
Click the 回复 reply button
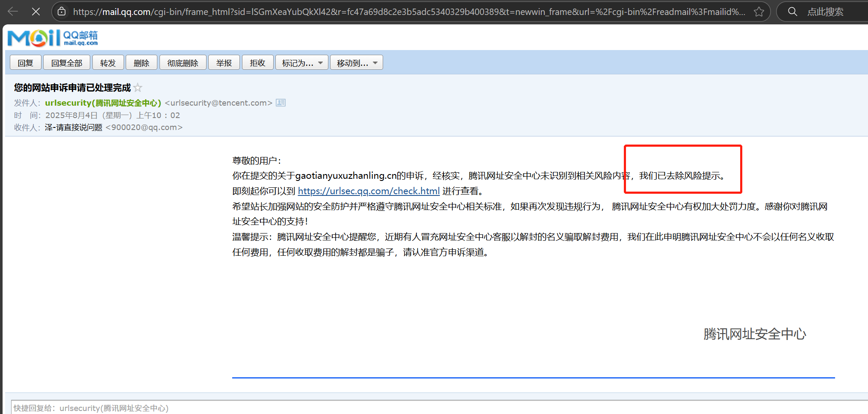(x=26, y=63)
